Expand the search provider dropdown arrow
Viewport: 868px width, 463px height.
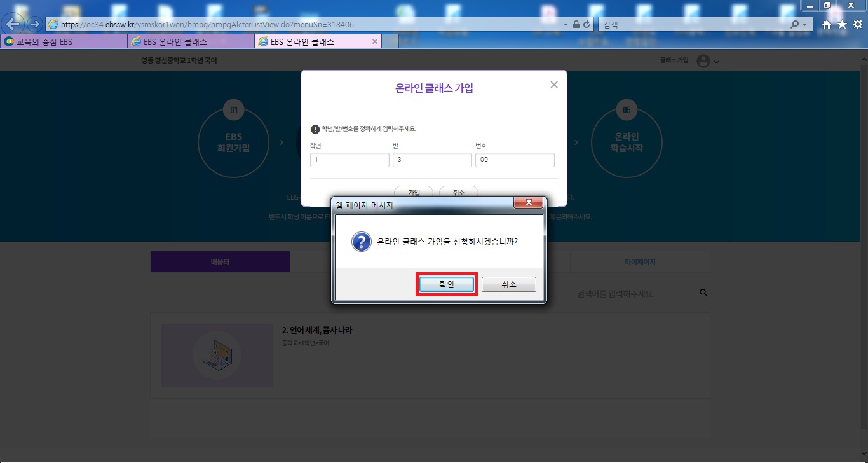(806, 24)
